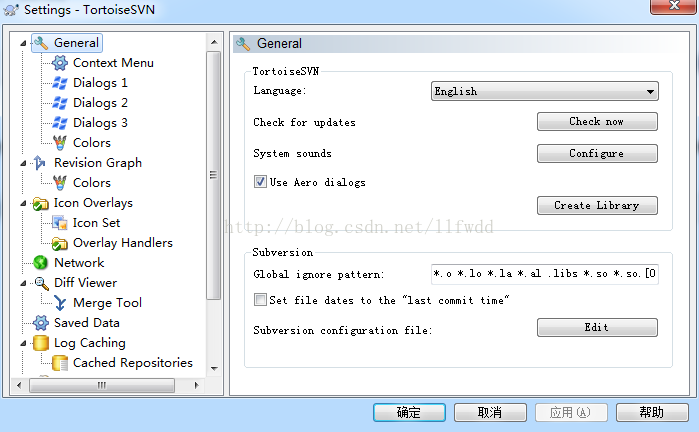Select Diff Viewer tree label
The height and width of the screenshot is (432, 699).
(85, 283)
